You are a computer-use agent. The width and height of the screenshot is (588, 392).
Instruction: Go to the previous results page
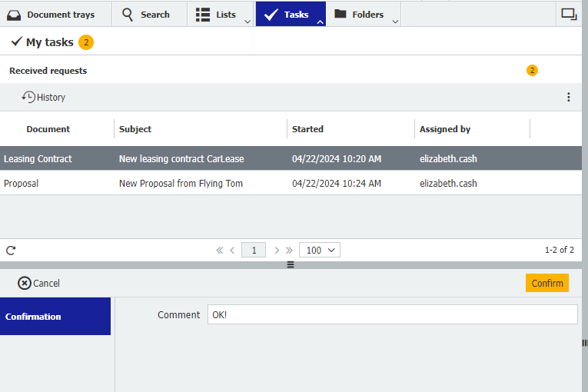[x=232, y=250]
